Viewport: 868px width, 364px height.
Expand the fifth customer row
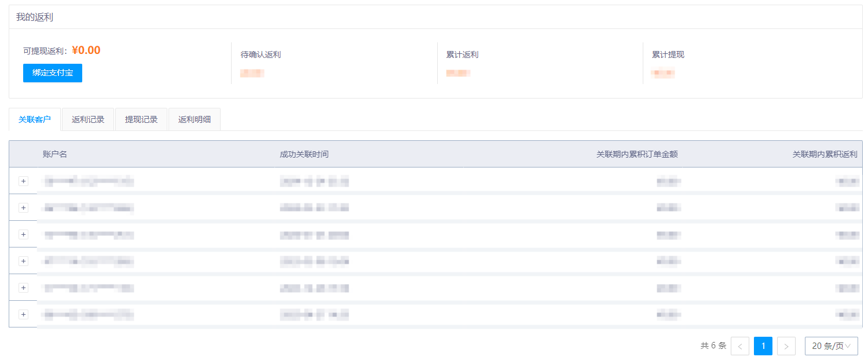click(23, 287)
